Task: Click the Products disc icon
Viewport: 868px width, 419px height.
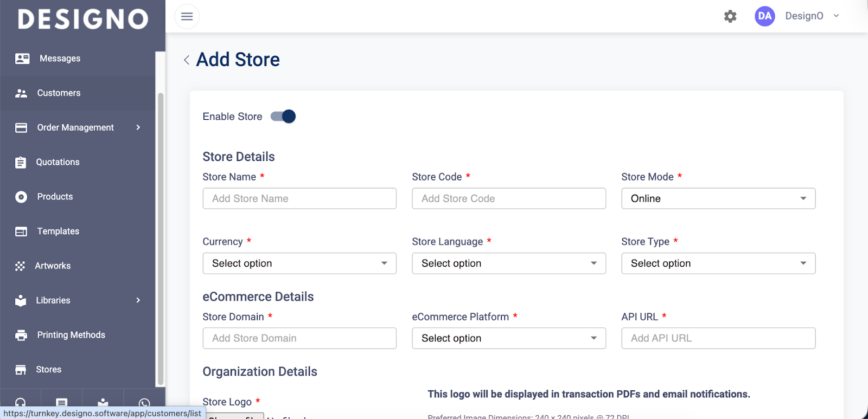Action: 21,197
